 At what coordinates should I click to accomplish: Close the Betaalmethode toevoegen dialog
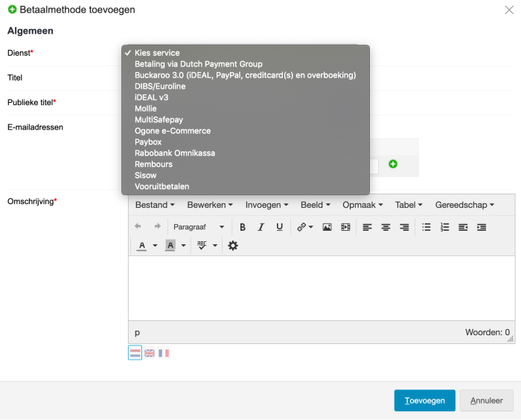(x=509, y=10)
